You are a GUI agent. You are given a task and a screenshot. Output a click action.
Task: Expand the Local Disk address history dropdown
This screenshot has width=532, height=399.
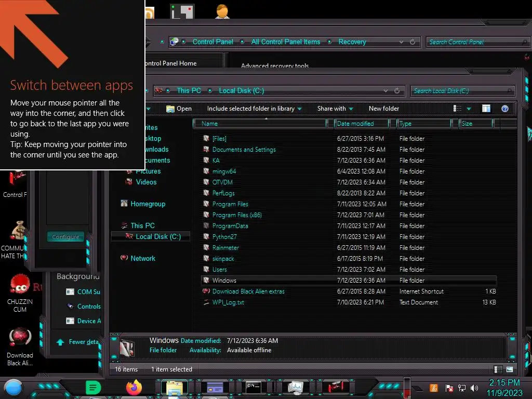(x=385, y=90)
